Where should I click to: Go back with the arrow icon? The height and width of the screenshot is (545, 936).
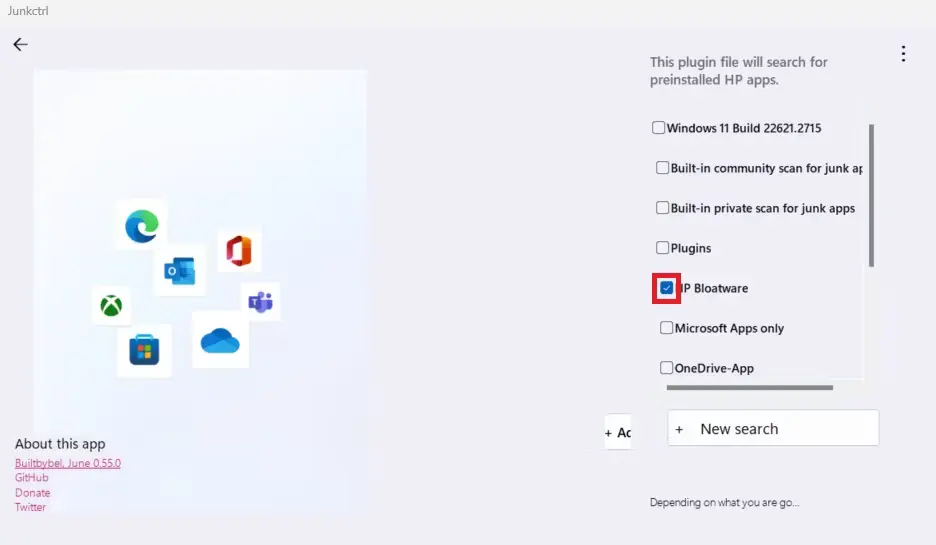(20, 44)
